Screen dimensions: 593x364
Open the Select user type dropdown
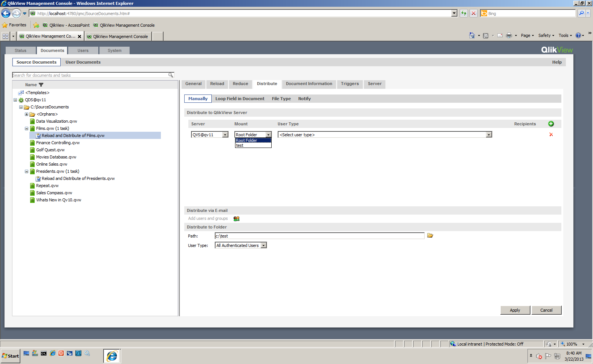[x=385, y=135]
